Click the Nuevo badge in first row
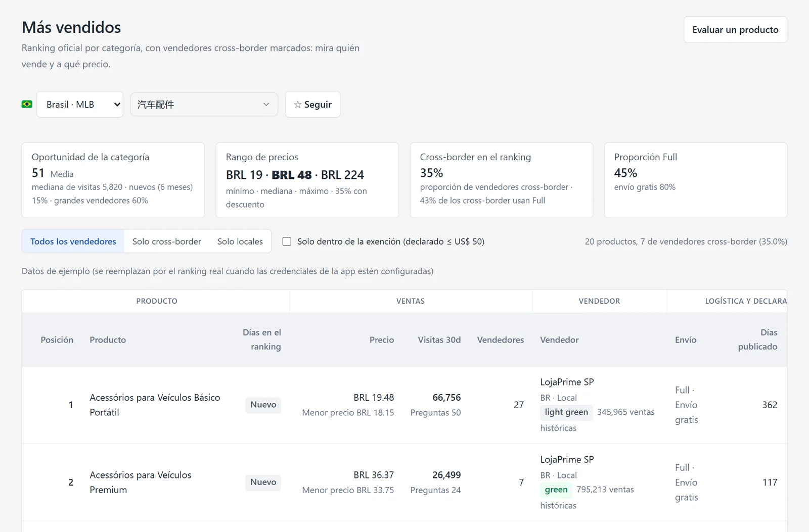 pos(263,405)
